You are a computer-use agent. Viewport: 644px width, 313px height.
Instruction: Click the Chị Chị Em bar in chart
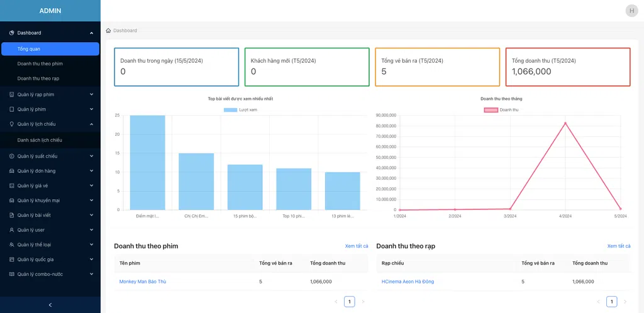coord(196,182)
